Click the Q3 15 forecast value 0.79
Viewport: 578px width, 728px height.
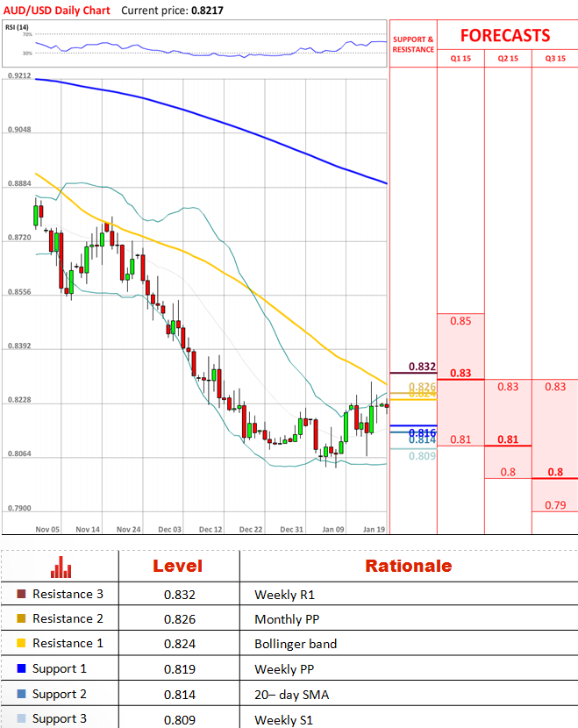[x=555, y=505]
